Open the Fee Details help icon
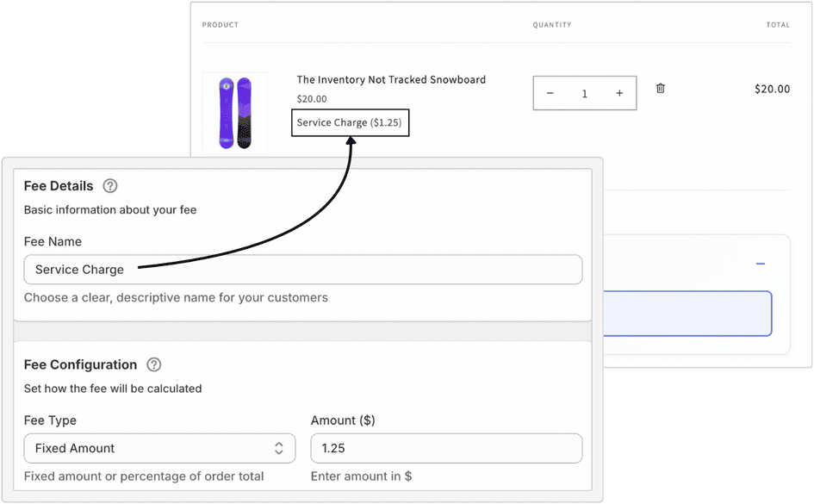 tap(110, 185)
